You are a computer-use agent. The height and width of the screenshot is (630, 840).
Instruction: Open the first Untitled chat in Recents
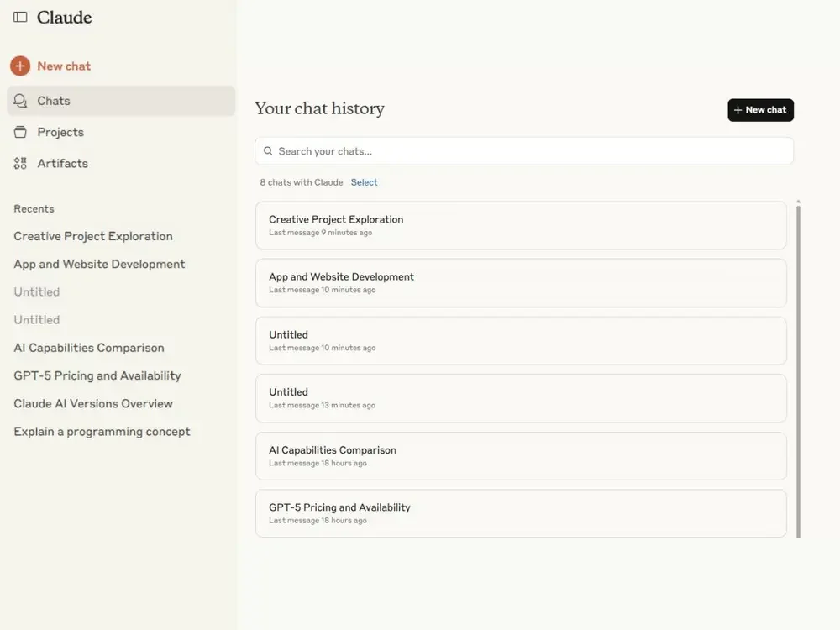click(x=36, y=292)
